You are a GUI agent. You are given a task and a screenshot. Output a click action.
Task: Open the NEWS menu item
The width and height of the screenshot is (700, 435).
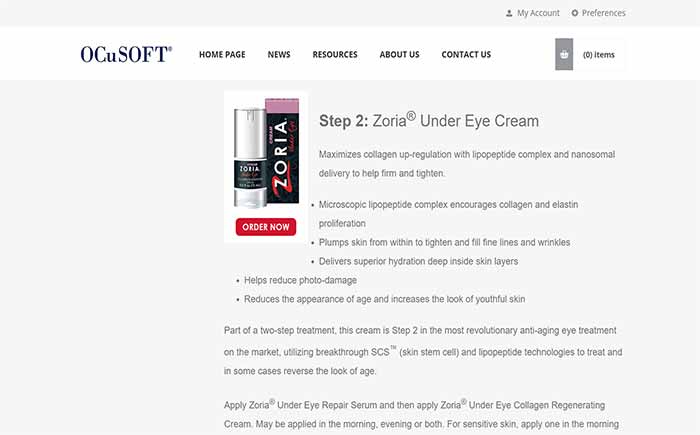click(x=279, y=54)
